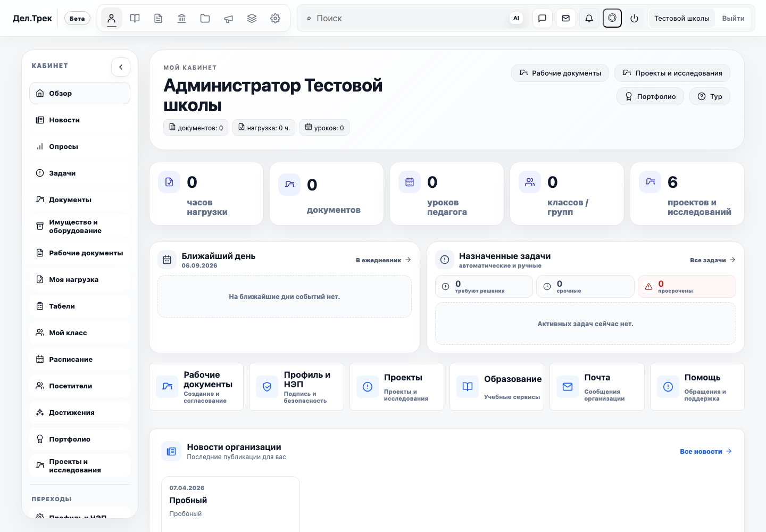Open the Почта quick card
Image resolution: width=766 pixels, height=532 pixels.
(597, 387)
